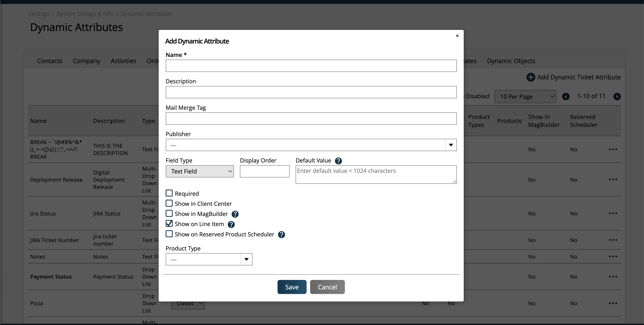The height and width of the screenshot is (325, 644).
Task: Open the Dynamic Objects tab
Action: point(511,61)
